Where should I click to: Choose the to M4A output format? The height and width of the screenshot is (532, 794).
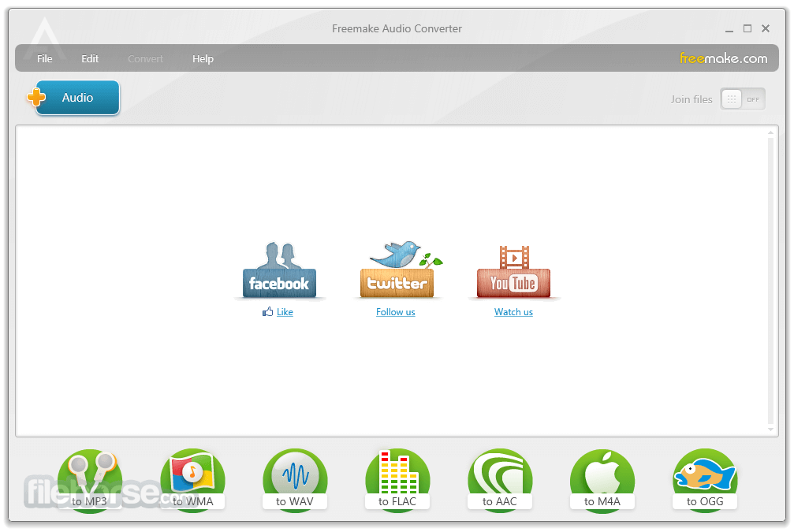tap(602, 481)
